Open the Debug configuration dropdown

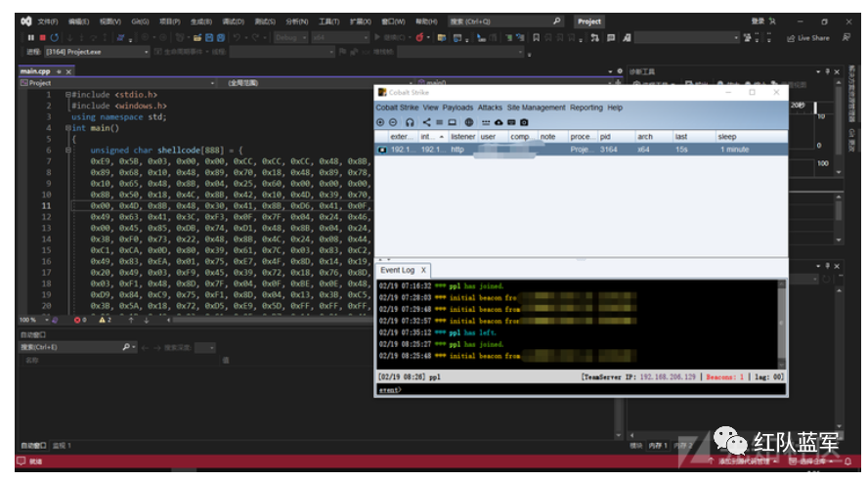click(x=290, y=37)
